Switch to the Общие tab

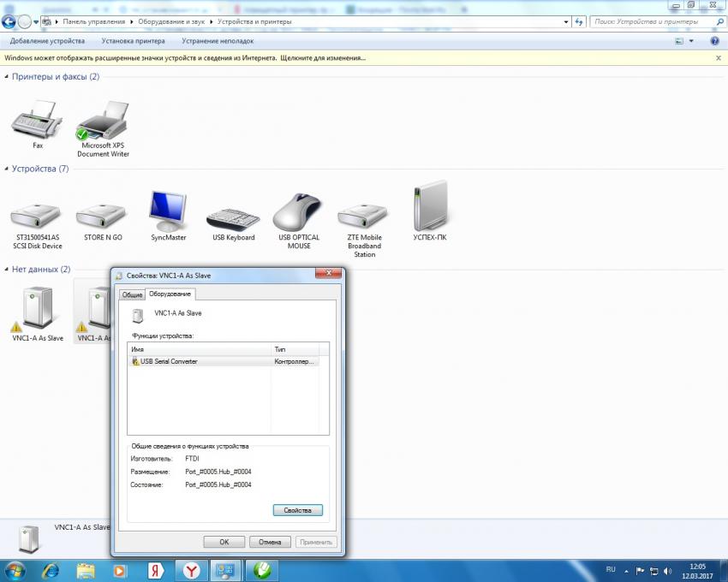(x=132, y=294)
